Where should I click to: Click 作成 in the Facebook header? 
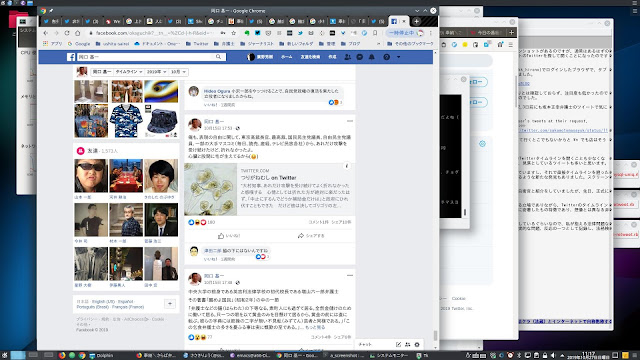coord(332,57)
